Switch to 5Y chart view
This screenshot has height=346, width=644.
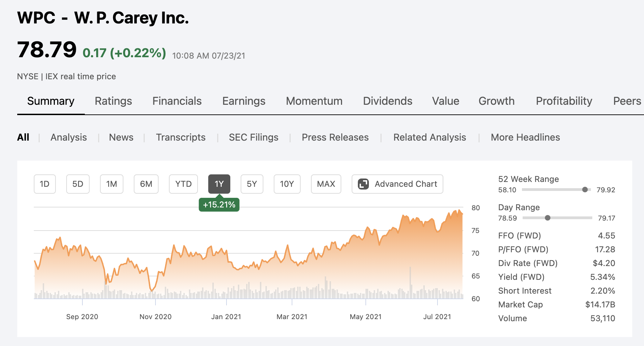point(252,184)
